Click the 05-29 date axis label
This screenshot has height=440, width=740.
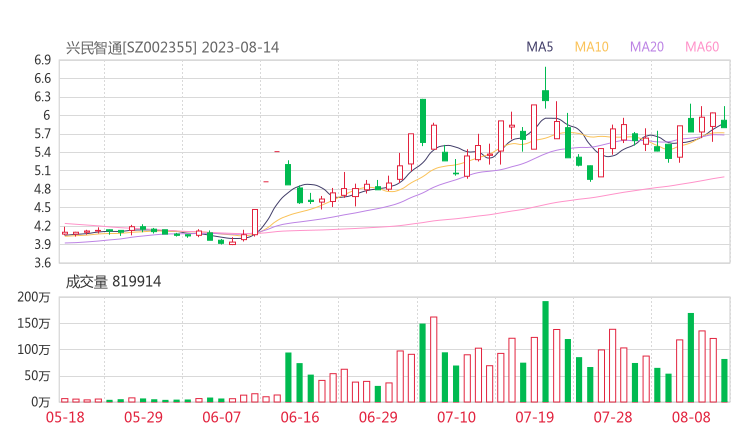(143, 417)
